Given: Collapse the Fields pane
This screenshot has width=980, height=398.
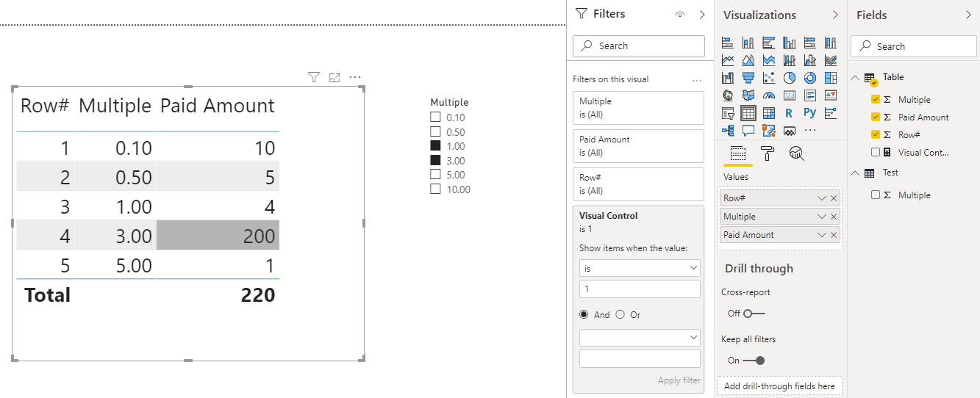Looking at the screenshot, I should pyautogui.click(x=968, y=15).
